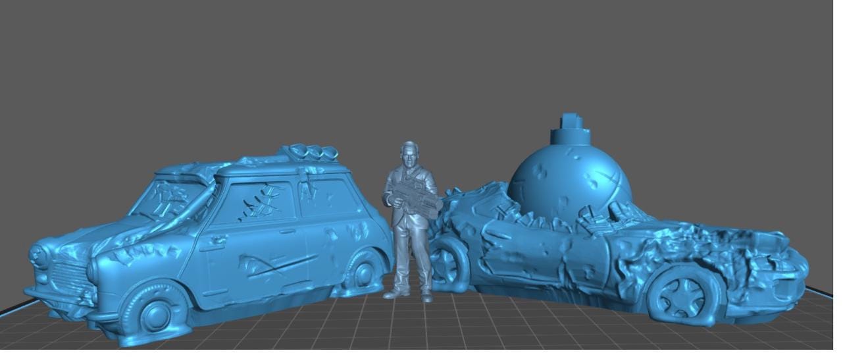Select the Mini's front left wheel
The width and height of the screenshot is (868, 357).
155,314
